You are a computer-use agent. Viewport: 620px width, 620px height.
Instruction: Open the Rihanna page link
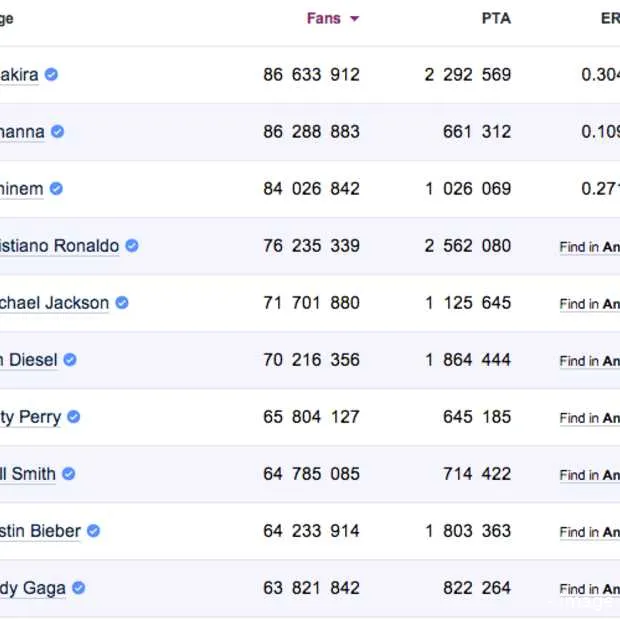pos(22,132)
